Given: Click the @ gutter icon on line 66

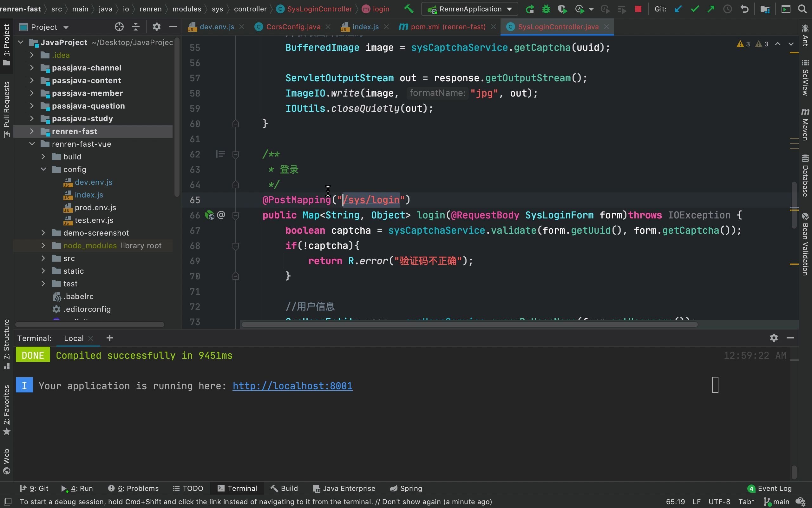Looking at the screenshot, I should (221, 215).
